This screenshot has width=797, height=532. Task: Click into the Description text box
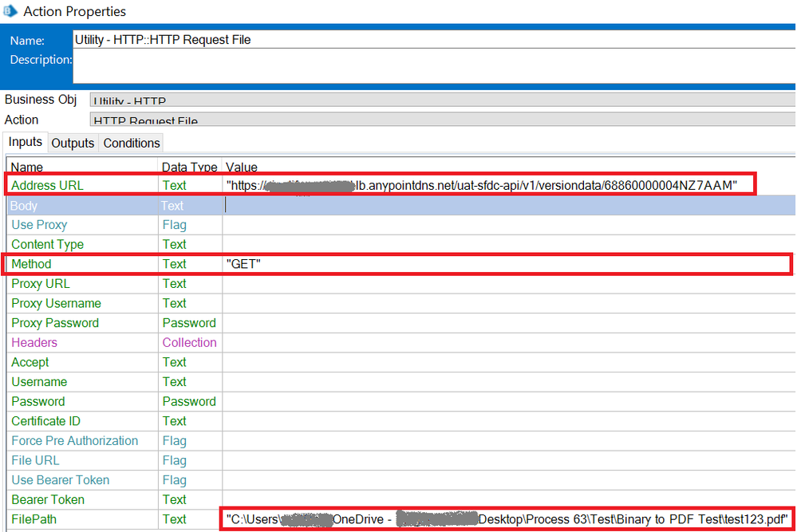pyautogui.click(x=435, y=66)
